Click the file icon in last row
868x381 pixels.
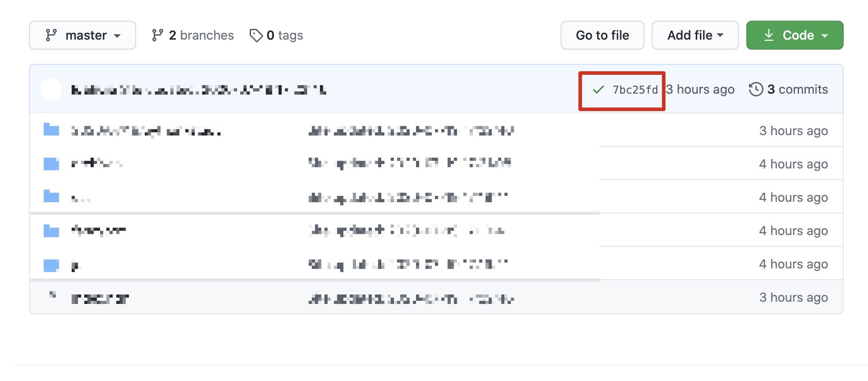coord(52,295)
